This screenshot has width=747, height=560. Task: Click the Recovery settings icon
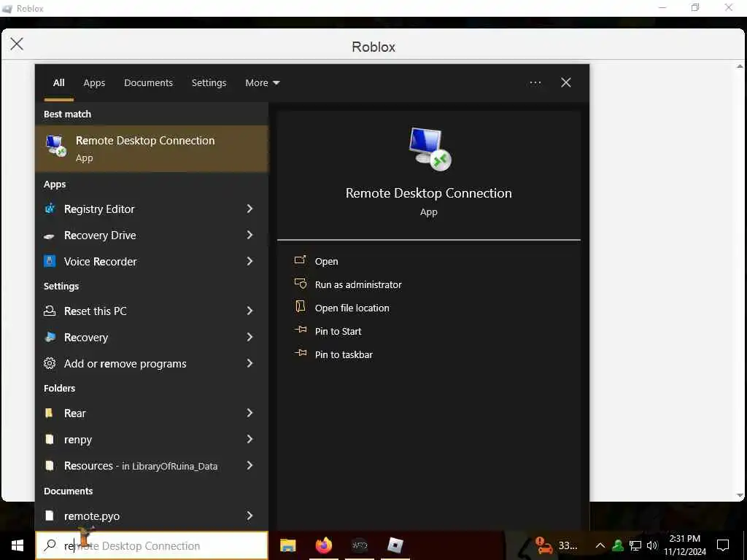coord(50,337)
